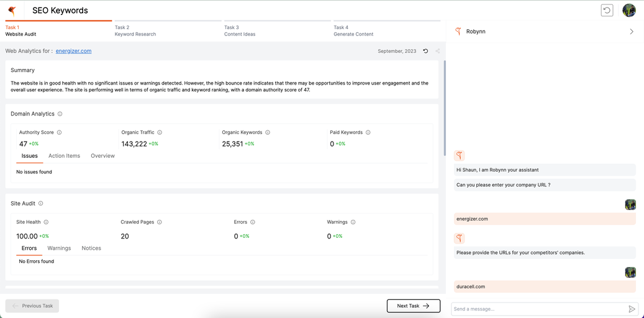Click the duracell.com chat message

pyautogui.click(x=545, y=286)
